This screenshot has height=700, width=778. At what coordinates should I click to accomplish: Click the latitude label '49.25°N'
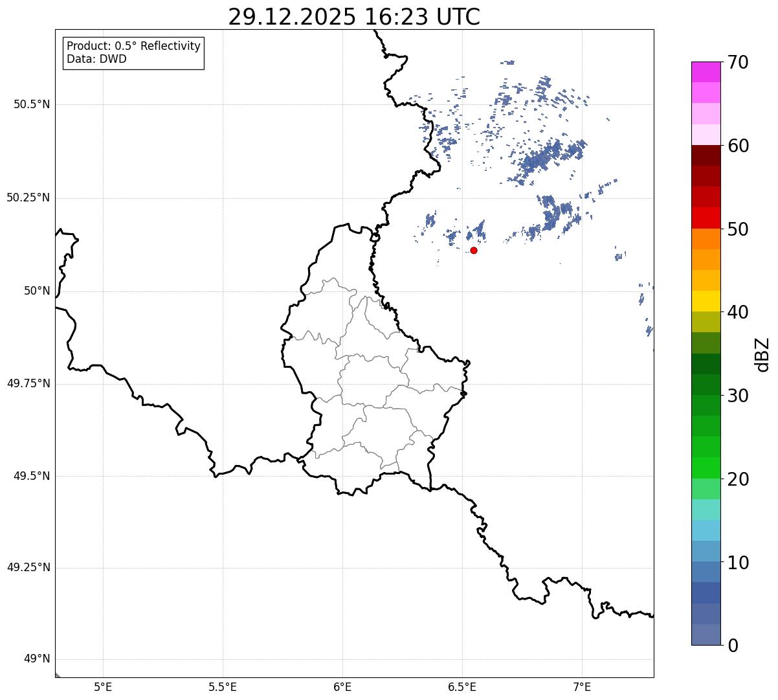pyautogui.click(x=28, y=567)
